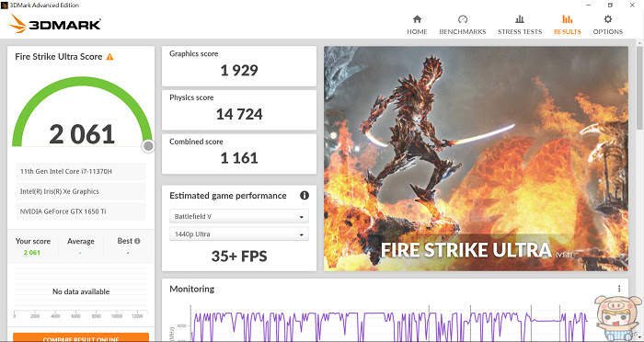
Task: Select the NVIDIA GeForce GTX 1650 Ti entry
Action: point(81,211)
